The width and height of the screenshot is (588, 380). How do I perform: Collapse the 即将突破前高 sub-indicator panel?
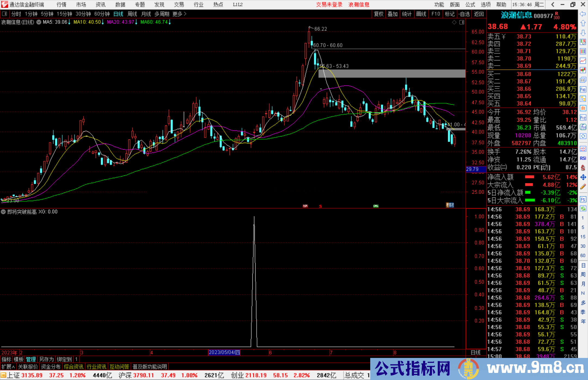coord(3,212)
